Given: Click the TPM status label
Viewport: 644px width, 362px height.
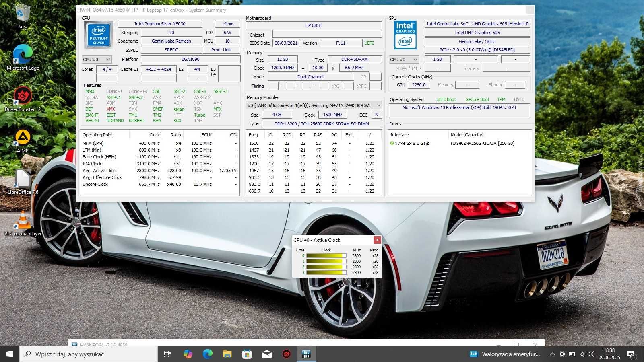Looking at the screenshot, I should (501, 99).
